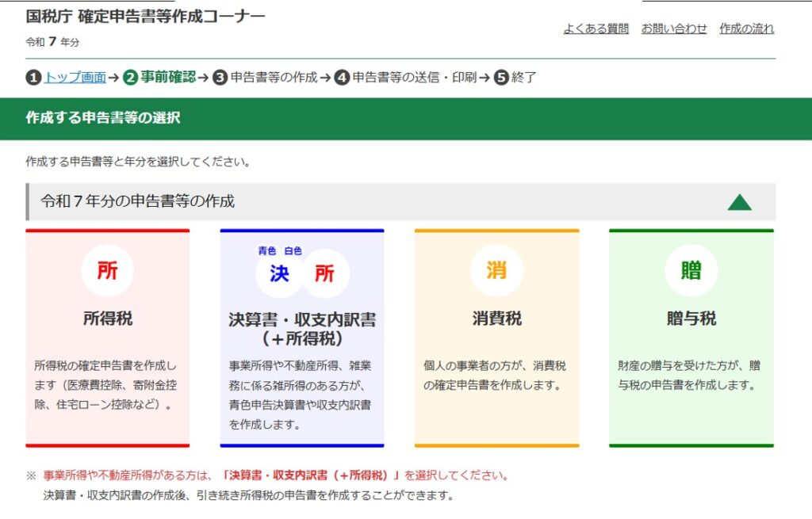Open the 作成の流れ page
Screen dimensions: 812x519
coord(746,29)
